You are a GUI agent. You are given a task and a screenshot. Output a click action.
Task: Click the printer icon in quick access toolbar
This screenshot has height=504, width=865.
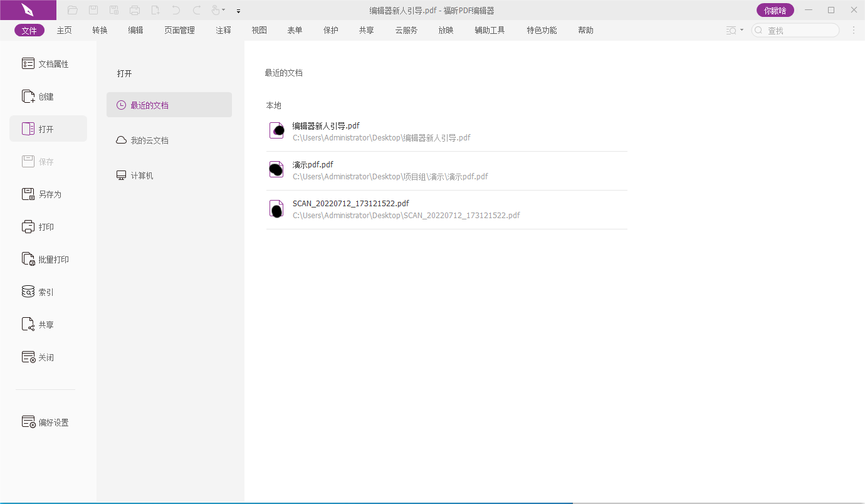click(135, 10)
